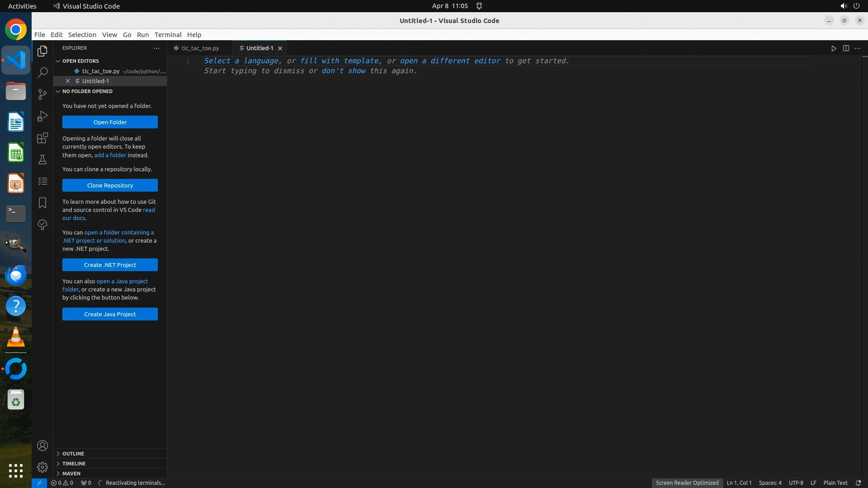The width and height of the screenshot is (868, 488).
Task: Collapse the Open Editors section
Action: 80,61
